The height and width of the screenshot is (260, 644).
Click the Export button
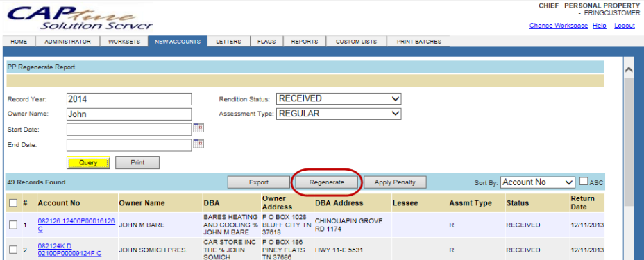259,182
